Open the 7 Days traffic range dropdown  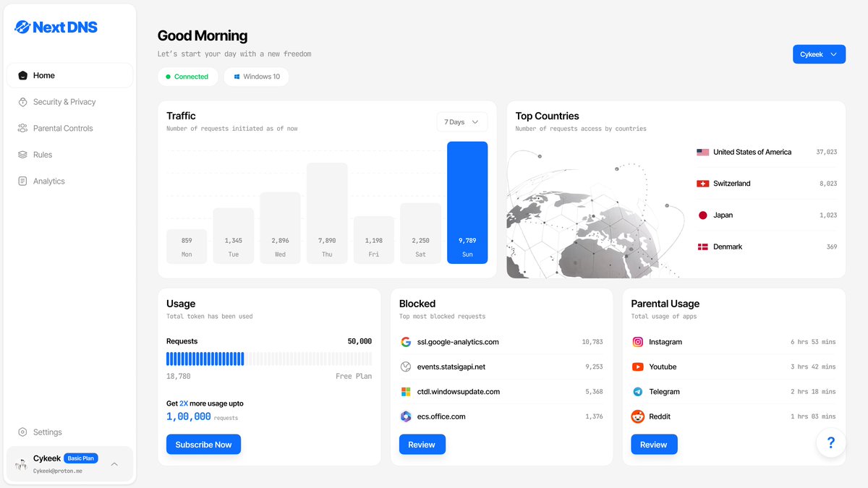(462, 122)
